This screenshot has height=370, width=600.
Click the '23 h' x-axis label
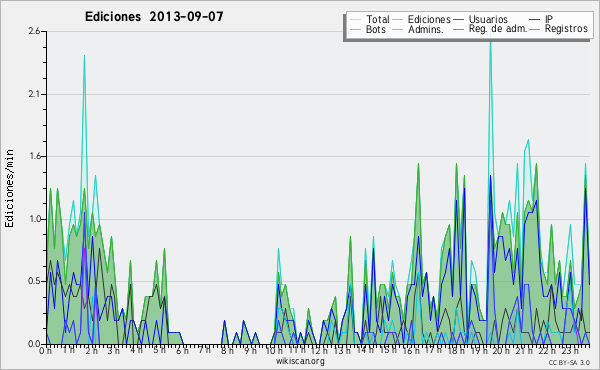570,351
